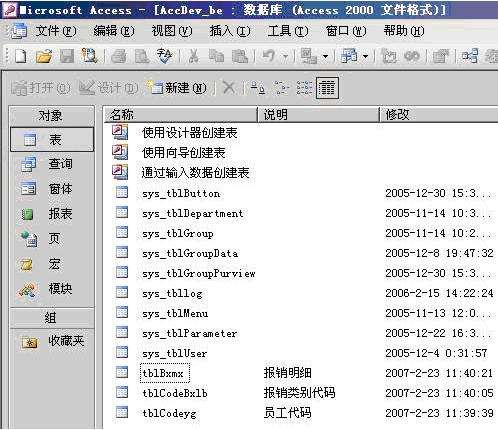498x430 pixels.
Task: Open the 收藏夹 favorites group
Action: coord(52,341)
